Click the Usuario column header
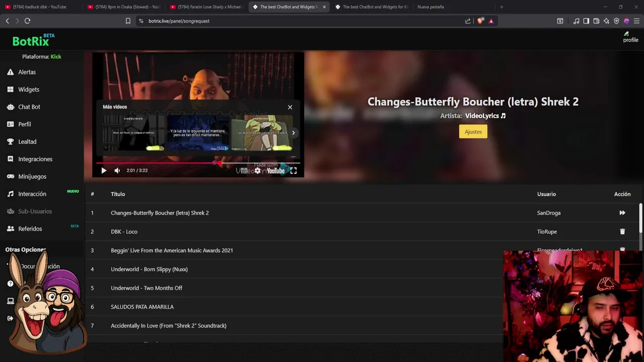644x362 pixels. (x=546, y=194)
